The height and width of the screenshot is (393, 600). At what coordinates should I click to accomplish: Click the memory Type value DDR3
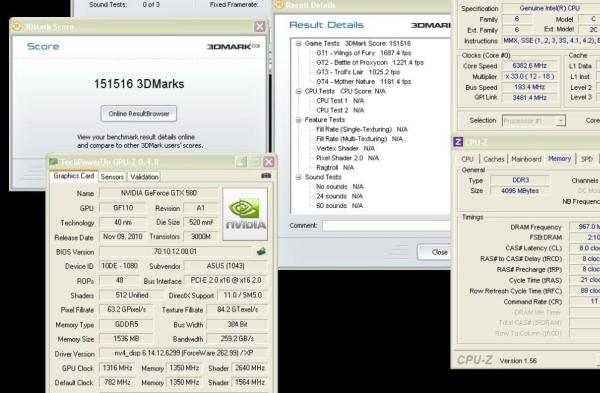(x=520, y=180)
